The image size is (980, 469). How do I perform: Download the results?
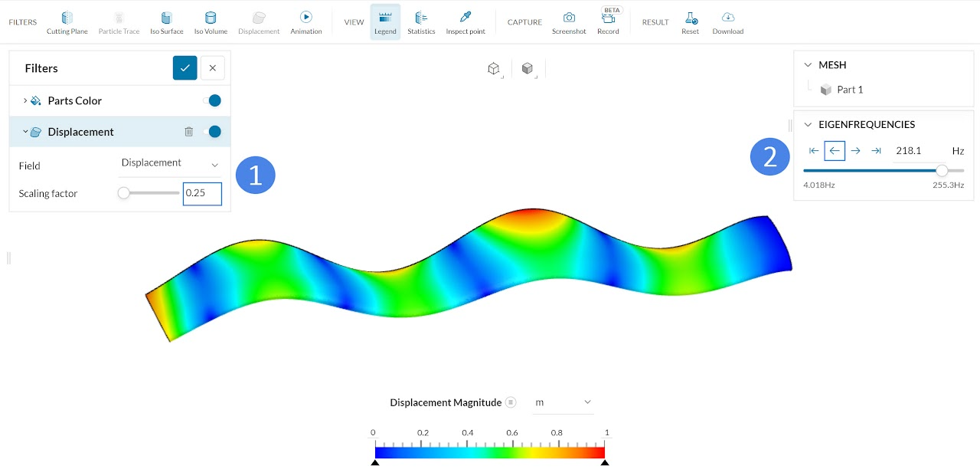coord(727,22)
